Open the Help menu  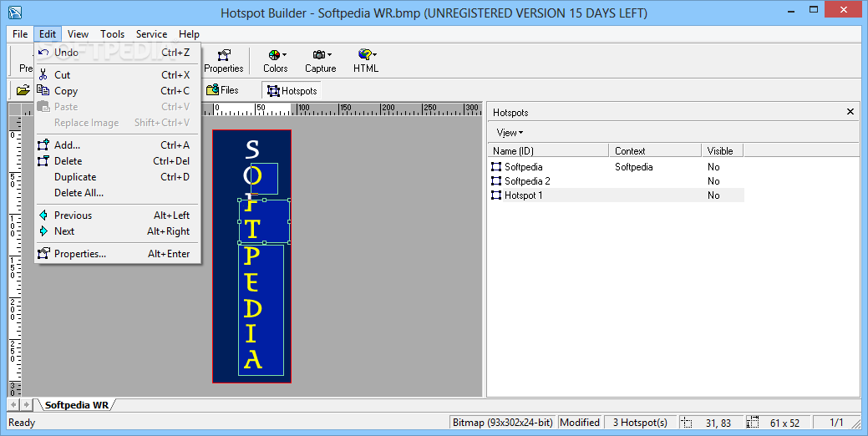[189, 34]
